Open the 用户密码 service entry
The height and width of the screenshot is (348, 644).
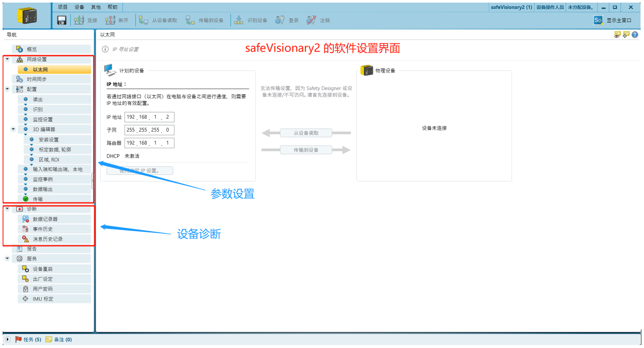coord(54,289)
